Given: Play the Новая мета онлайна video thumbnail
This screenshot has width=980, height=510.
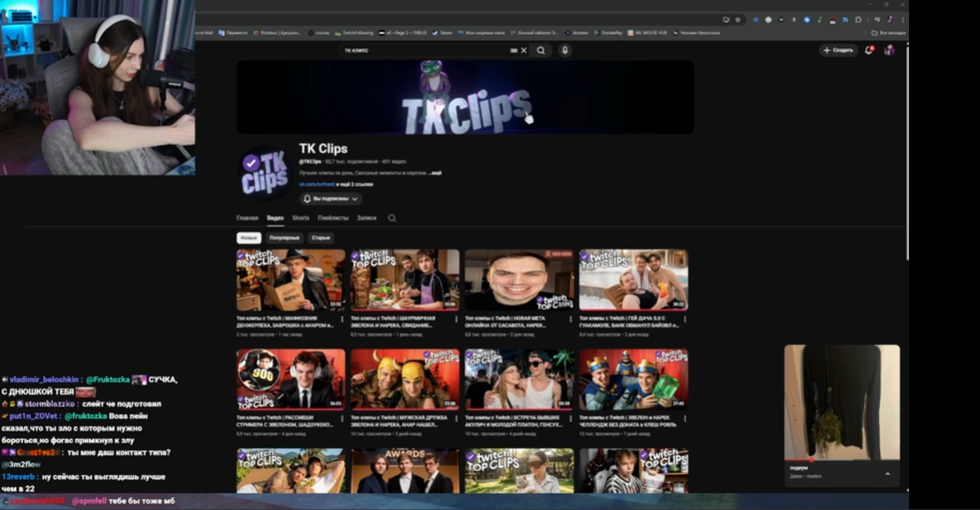Looking at the screenshot, I should tap(519, 280).
